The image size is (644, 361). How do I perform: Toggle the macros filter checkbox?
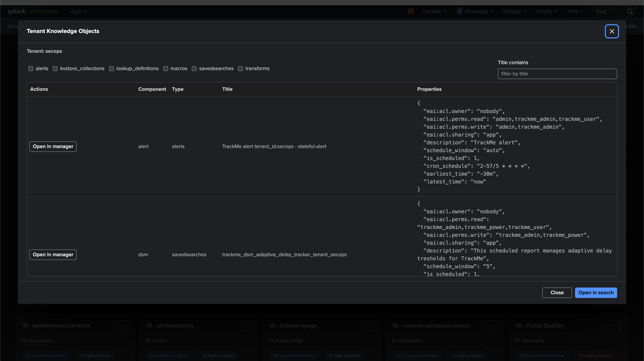(x=165, y=69)
